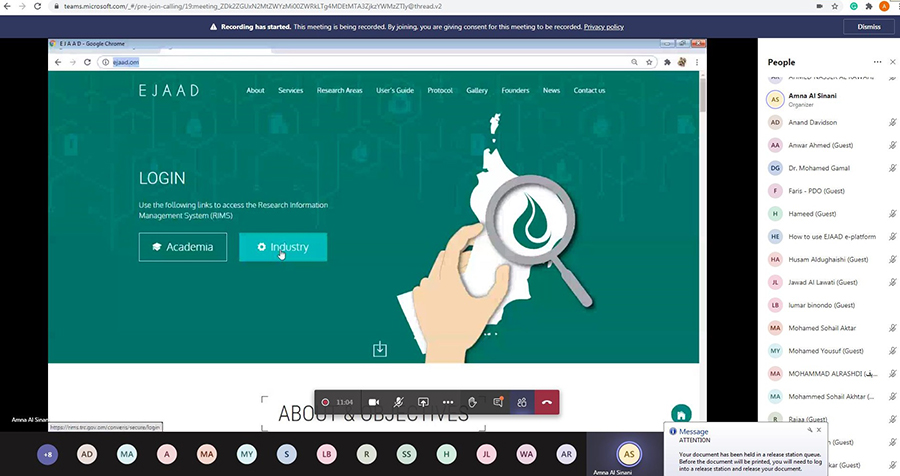Select Husam Aldughaishi (Guest) participant
The image size is (900, 476).
831,260
